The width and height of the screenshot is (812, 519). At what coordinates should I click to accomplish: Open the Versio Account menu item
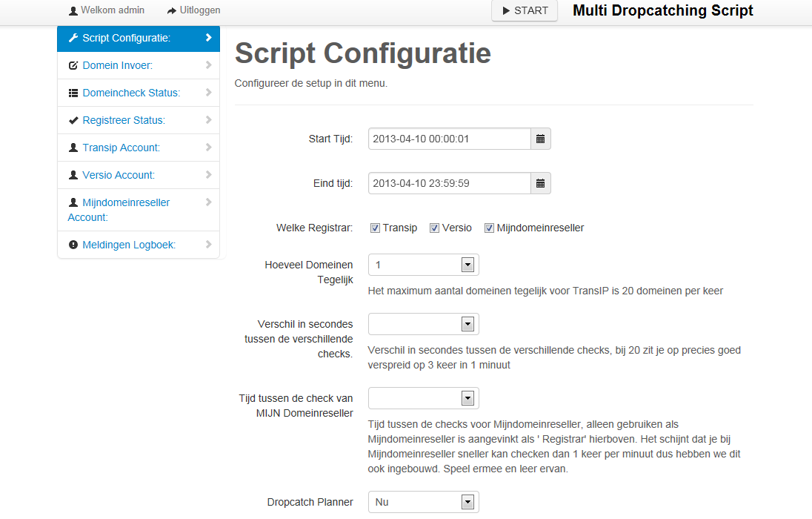click(x=119, y=175)
